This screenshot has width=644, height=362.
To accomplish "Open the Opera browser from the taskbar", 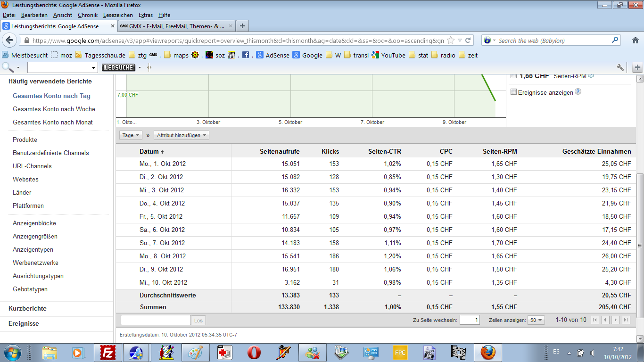I will pyautogui.click(x=254, y=353).
